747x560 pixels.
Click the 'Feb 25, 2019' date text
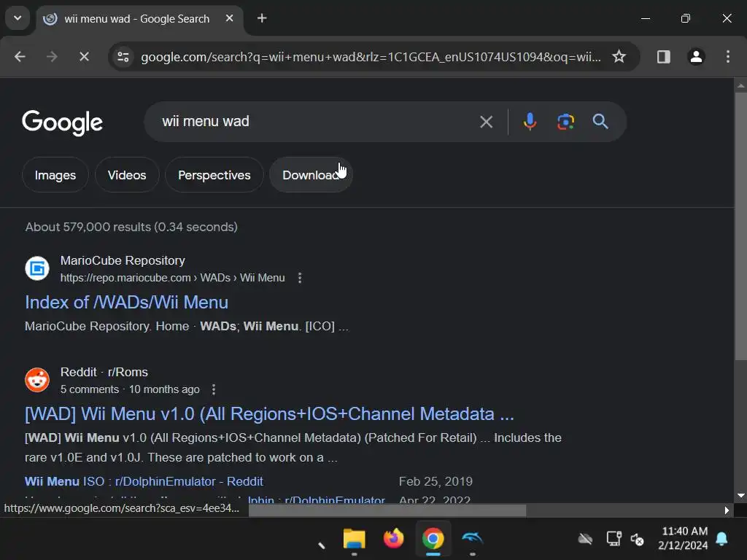[x=436, y=481]
